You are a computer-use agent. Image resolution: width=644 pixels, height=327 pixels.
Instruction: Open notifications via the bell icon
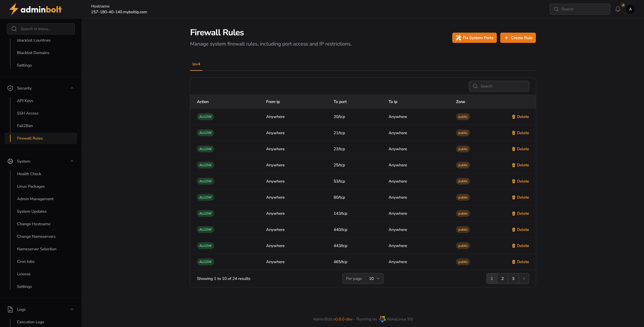click(618, 9)
